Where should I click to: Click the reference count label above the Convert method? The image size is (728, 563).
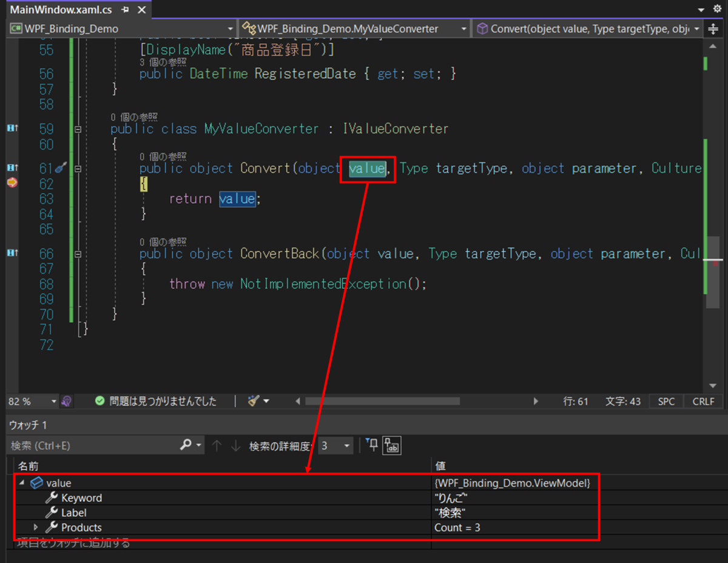[x=163, y=157]
